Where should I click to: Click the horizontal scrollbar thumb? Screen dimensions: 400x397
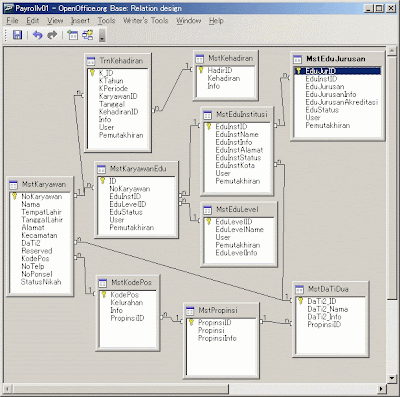click(120, 388)
